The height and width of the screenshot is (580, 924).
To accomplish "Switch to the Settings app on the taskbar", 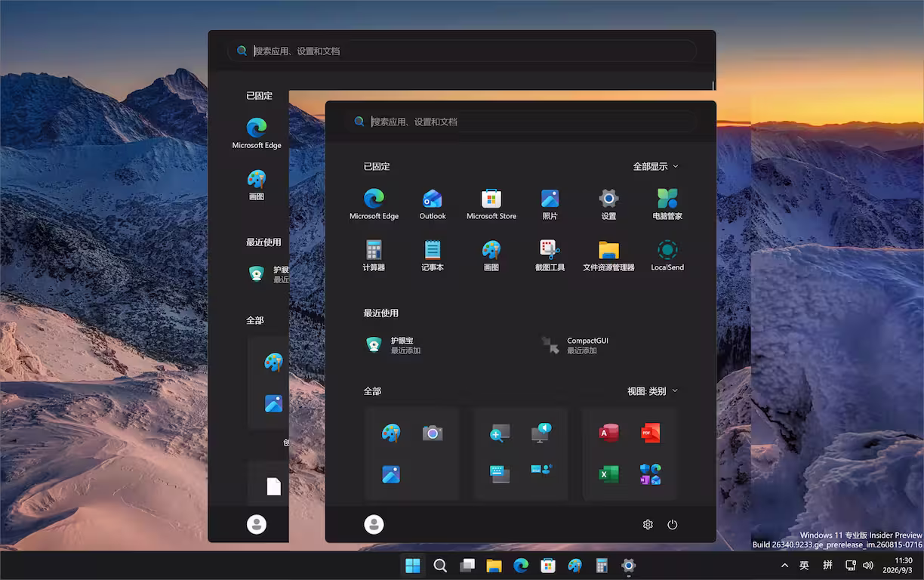I will 629,566.
